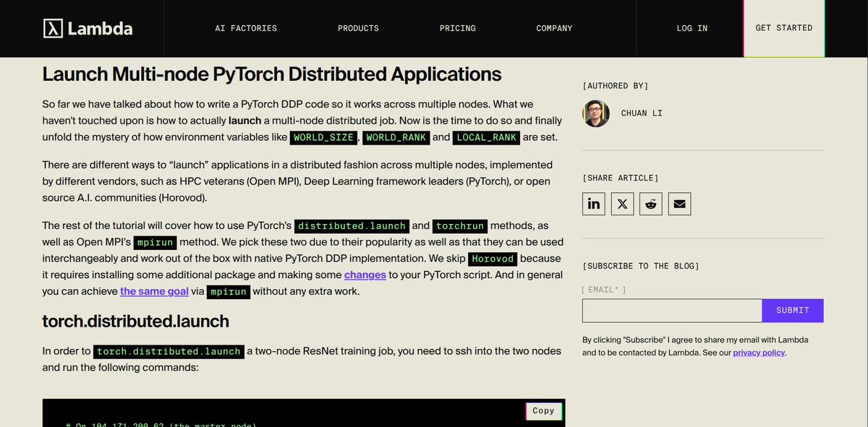Click the Get Started button
Screen dimensions: 868x427
pyautogui.click(x=784, y=28)
